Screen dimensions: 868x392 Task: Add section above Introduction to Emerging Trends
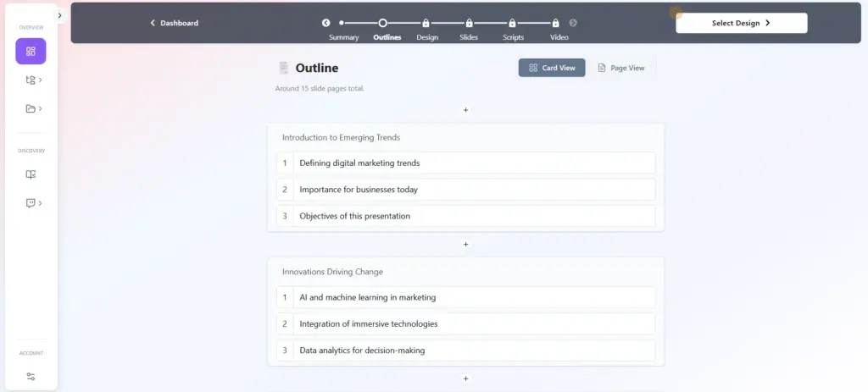click(465, 110)
